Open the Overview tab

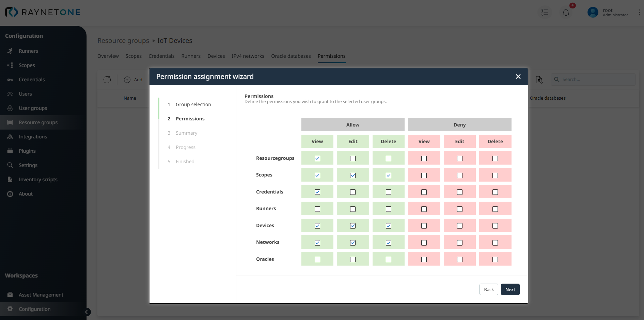tap(108, 56)
